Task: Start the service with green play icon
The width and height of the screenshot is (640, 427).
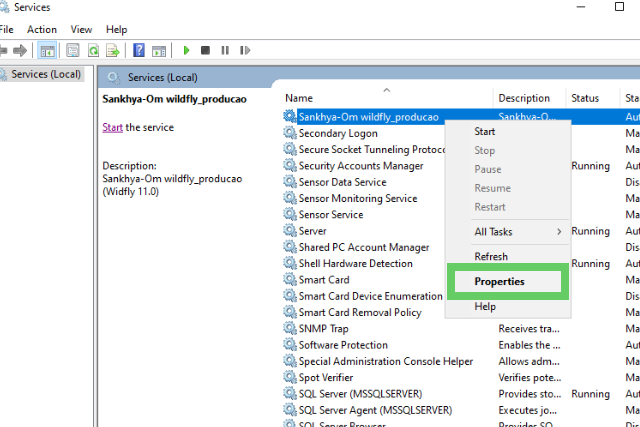Action: 187,50
